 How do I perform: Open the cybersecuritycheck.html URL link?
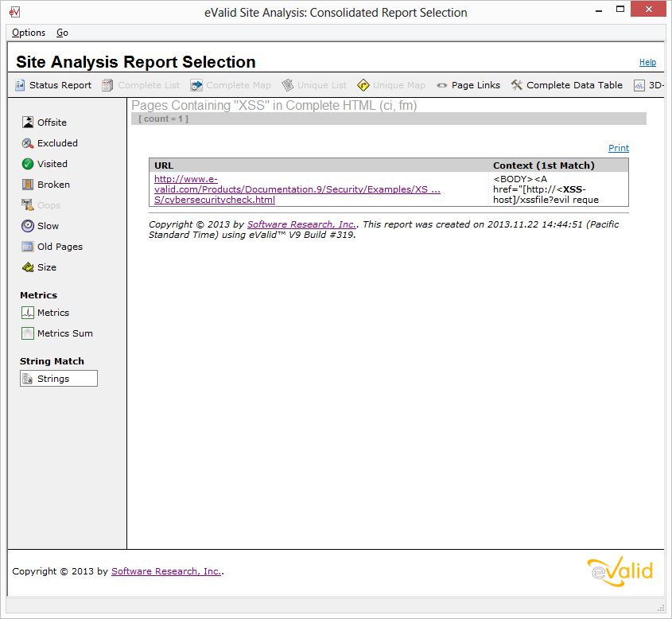click(297, 189)
